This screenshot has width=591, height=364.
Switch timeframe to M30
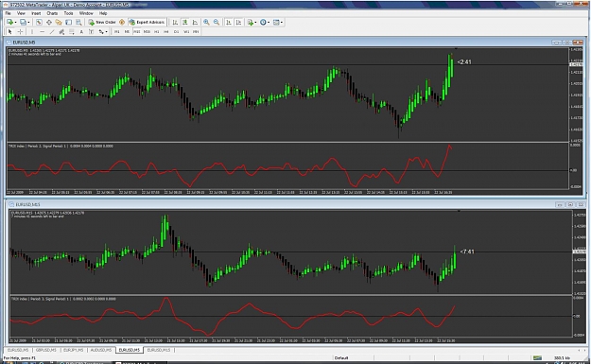point(147,31)
